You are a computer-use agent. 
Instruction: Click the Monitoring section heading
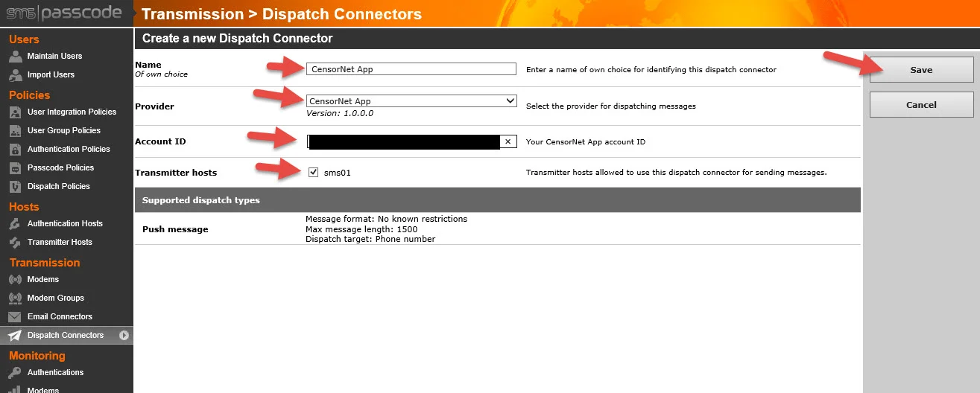click(x=37, y=356)
